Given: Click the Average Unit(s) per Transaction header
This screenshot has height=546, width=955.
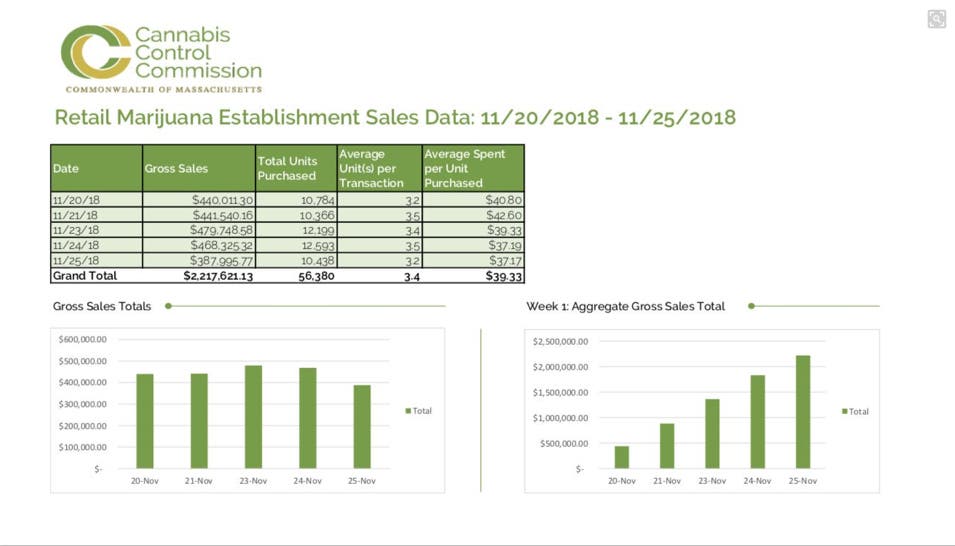Looking at the screenshot, I should (379, 168).
